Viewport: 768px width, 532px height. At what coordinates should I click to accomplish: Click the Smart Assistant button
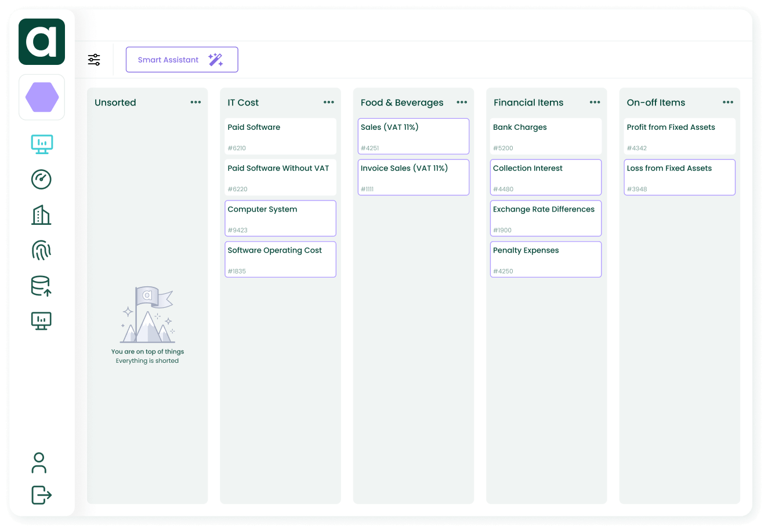(182, 60)
